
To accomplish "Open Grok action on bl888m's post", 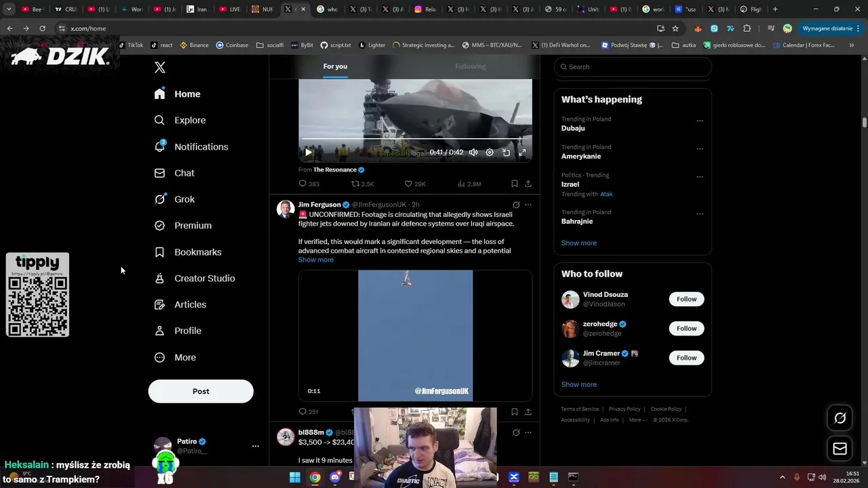I will coord(516,432).
